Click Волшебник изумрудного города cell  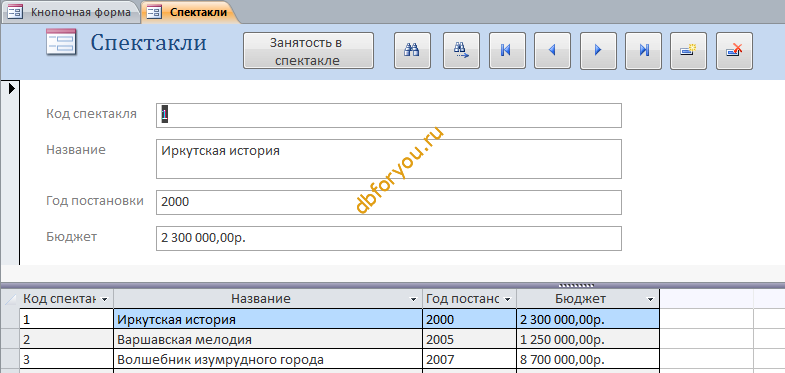click(268, 359)
